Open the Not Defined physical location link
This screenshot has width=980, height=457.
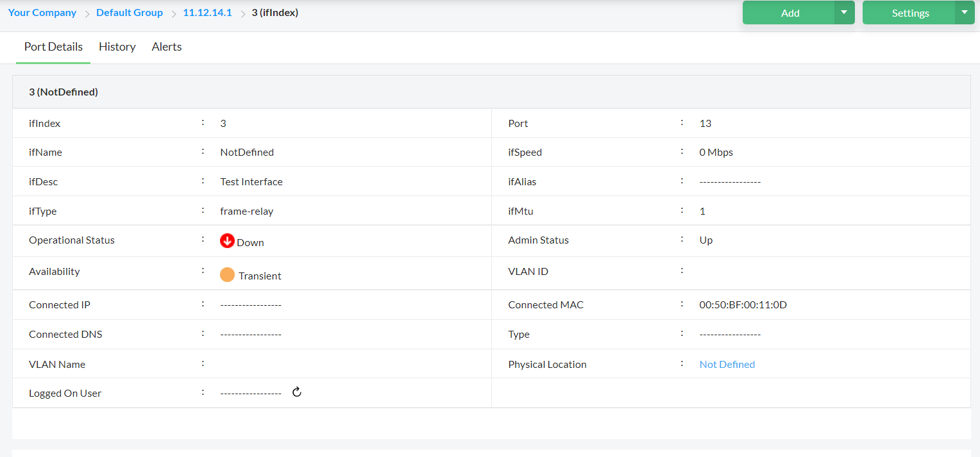coord(727,364)
